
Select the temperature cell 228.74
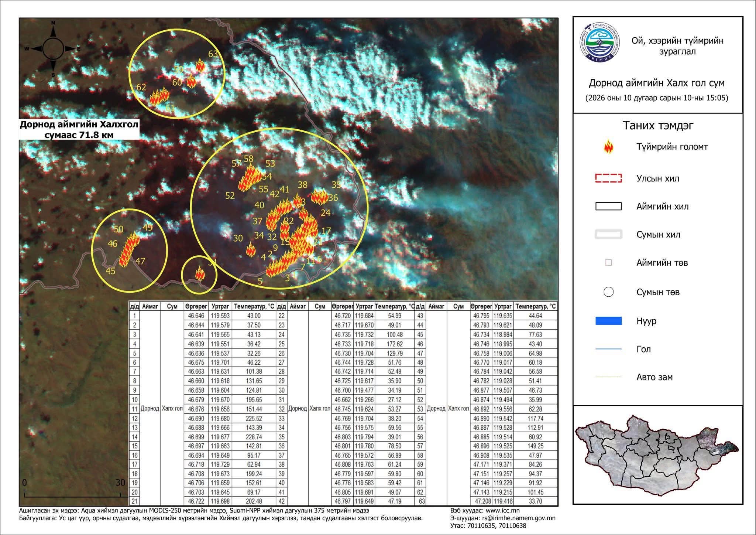click(x=255, y=437)
